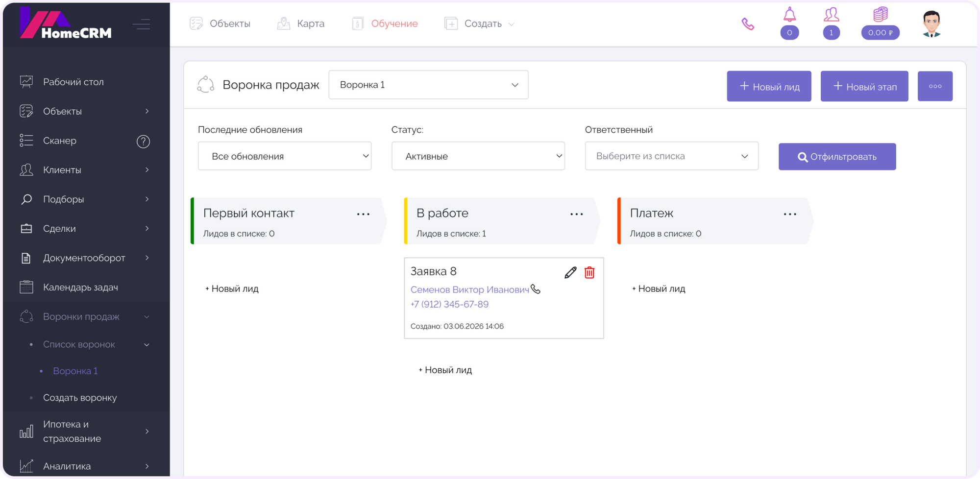The width and height of the screenshot is (980, 479).
Task: Expand Аналитика submenu chevron
Action: click(147, 466)
